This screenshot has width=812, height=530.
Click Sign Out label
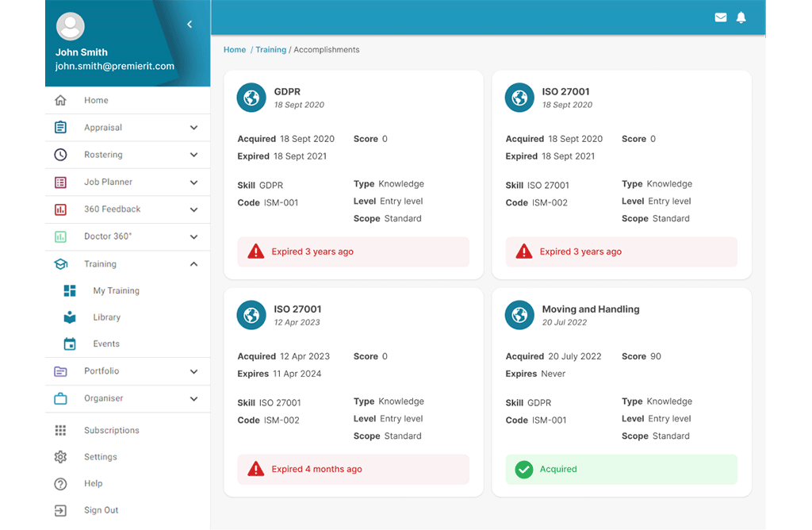tap(101, 510)
